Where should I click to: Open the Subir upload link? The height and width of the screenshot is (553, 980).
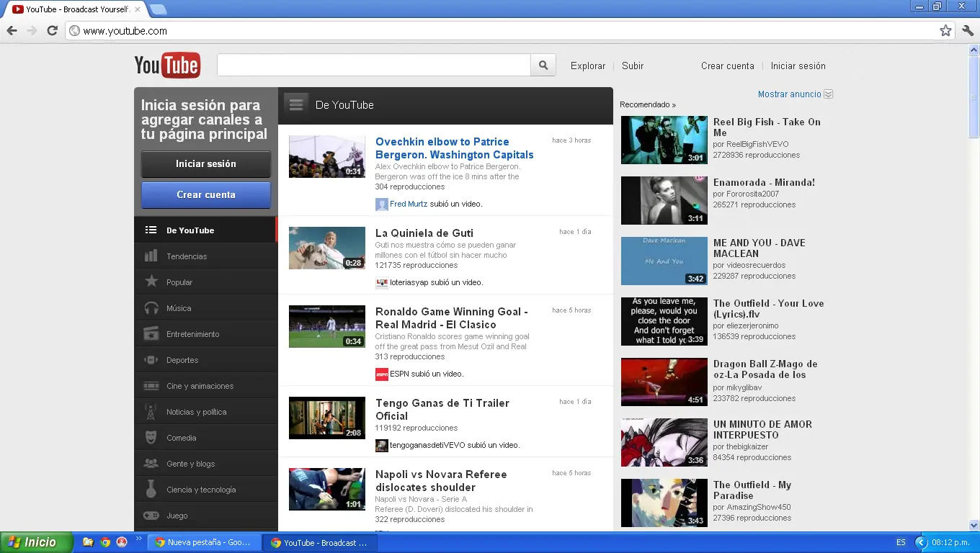[633, 66]
